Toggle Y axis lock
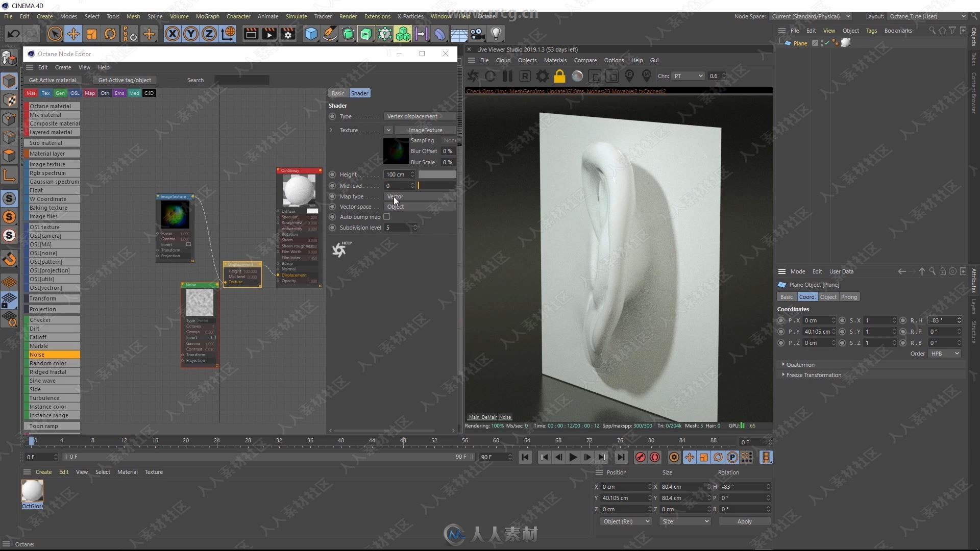Viewport: 980px width, 551px height. pyautogui.click(x=191, y=34)
